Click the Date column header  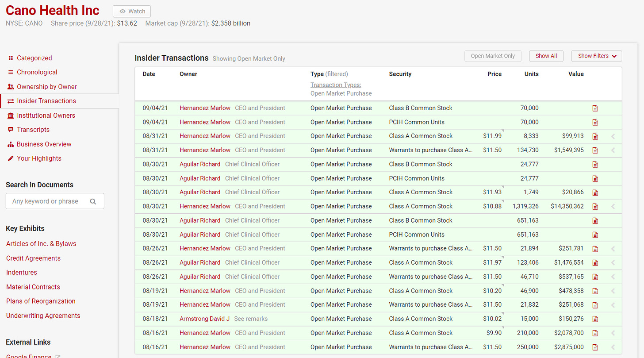pos(149,74)
